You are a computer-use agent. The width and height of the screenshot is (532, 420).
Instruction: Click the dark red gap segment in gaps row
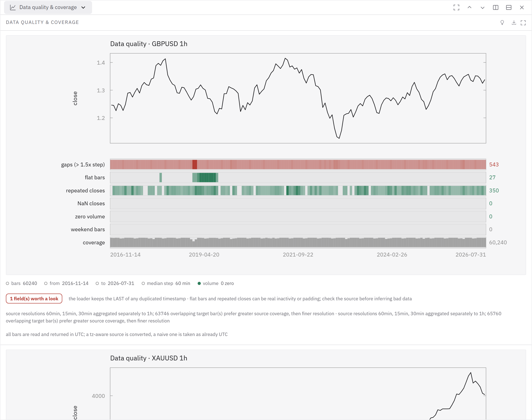[195, 164]
